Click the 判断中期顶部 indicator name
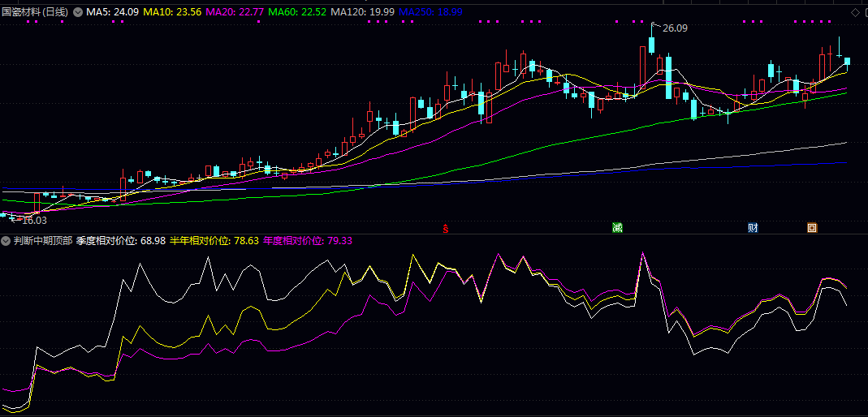Screen dimensions: 868x417 coord(42,241)
